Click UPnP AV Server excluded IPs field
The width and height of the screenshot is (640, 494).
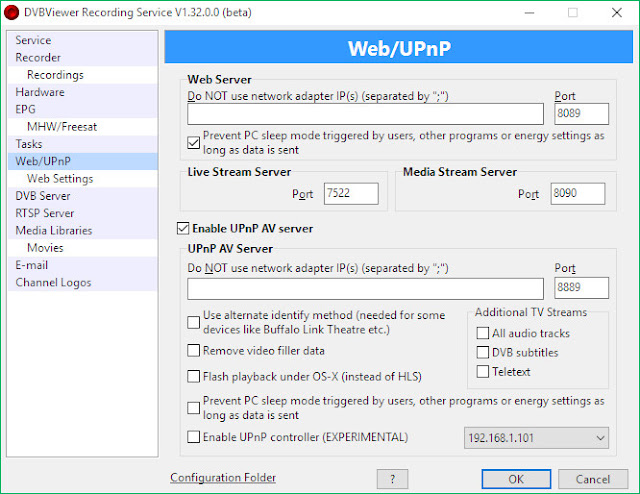coord(365,289)
